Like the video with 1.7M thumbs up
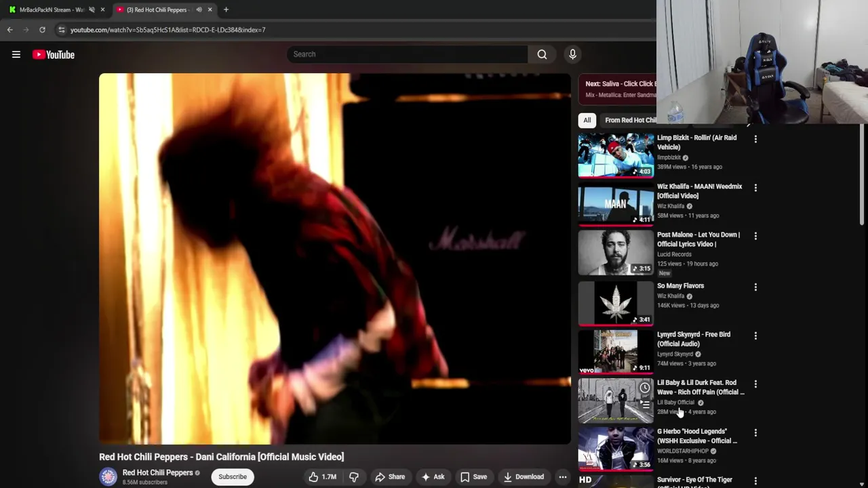 [322, 476]
